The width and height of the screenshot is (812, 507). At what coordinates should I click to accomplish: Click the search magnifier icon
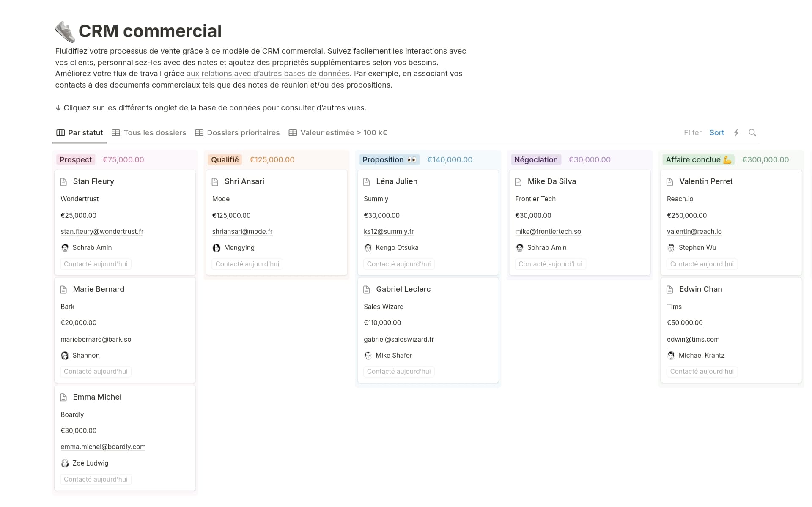point(752,133)
